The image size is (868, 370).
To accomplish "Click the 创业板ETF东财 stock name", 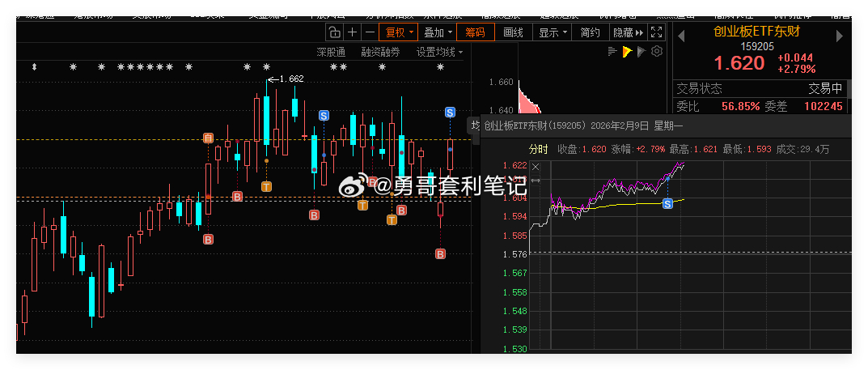I will coord(756,32).
